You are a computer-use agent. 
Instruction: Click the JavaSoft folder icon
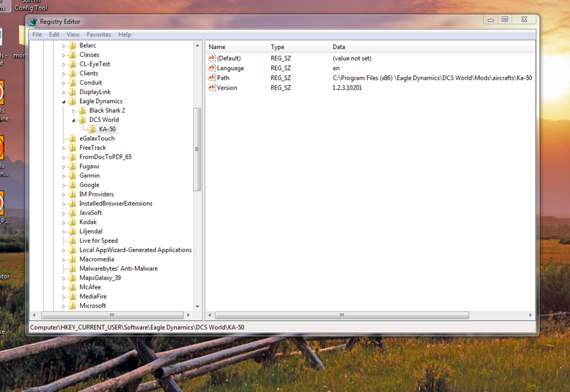[73, 213]
